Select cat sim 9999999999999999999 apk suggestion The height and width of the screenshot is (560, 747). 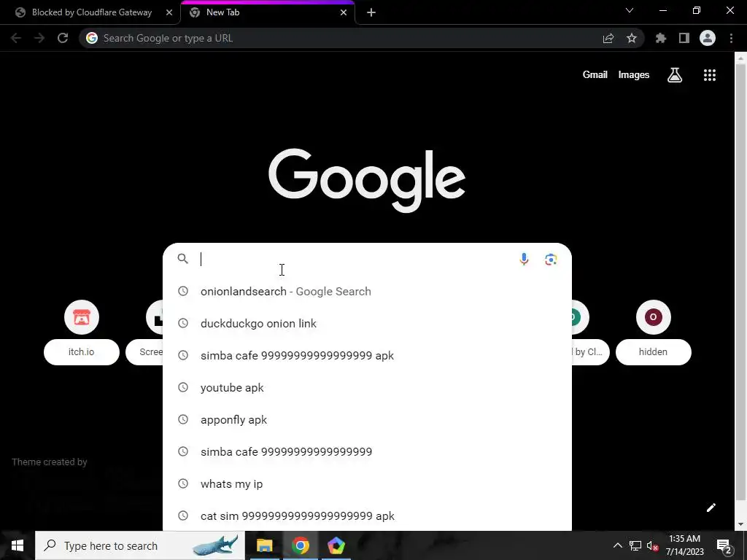[x=367, y=516]
